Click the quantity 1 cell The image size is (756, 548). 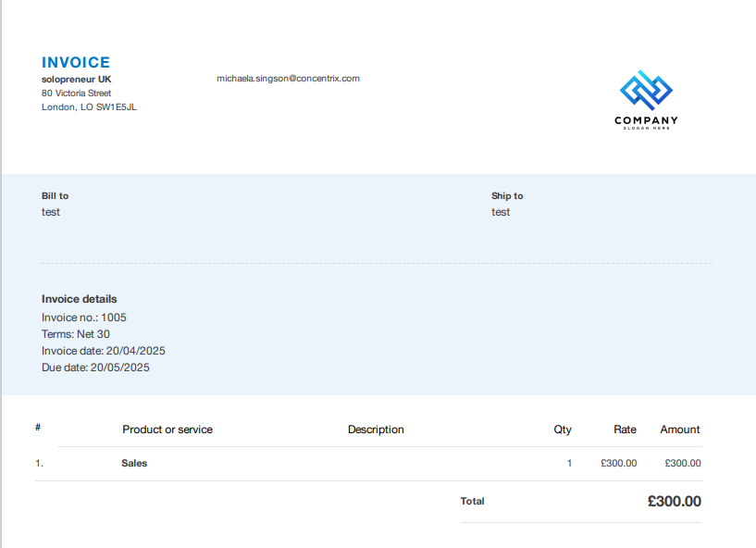[x=569, y=463]
